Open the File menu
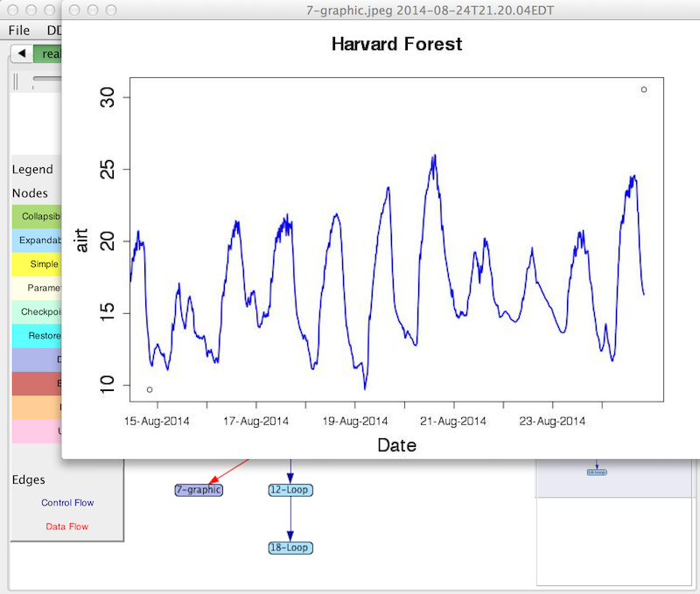The width and height of the screenshot is (700, 594). point(18,31)
